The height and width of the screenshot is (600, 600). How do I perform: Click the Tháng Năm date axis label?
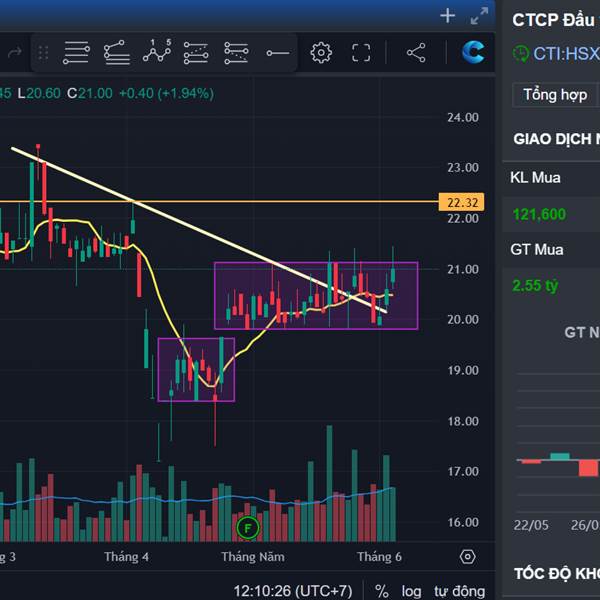pyautogui.click(x=253, y=557)
